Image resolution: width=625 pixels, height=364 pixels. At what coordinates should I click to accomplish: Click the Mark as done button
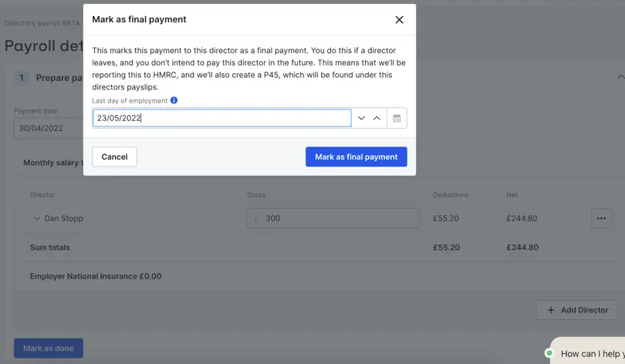pos(49,348)
